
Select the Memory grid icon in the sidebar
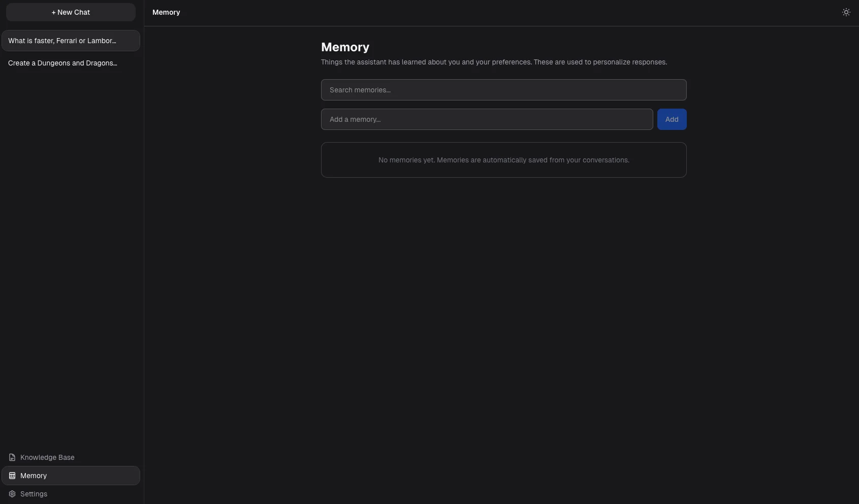[x=12, y=476]
